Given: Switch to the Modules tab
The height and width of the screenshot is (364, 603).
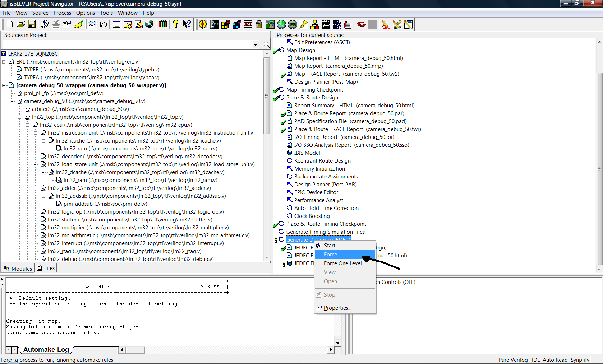Looking at the screenshot, I should [x=18, y=269].
